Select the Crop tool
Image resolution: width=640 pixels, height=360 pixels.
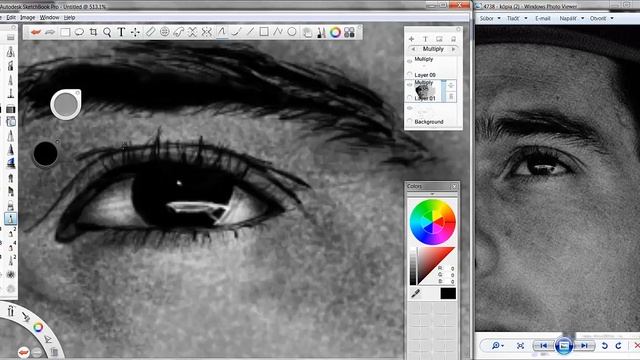point(93,32)
